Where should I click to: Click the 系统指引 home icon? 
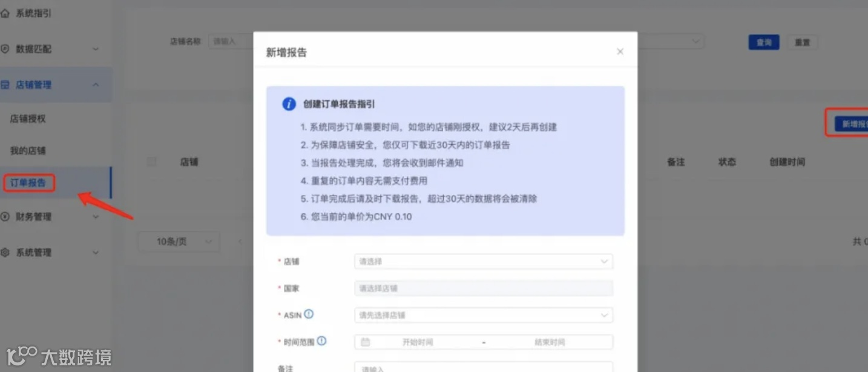click(x=6, y=12)
